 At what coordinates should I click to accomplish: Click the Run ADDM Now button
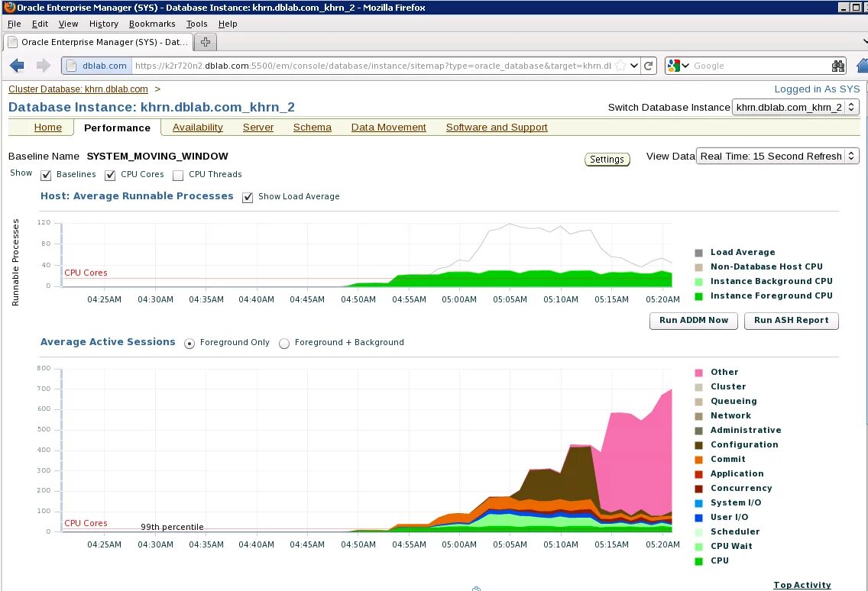[x=694, y=321]
